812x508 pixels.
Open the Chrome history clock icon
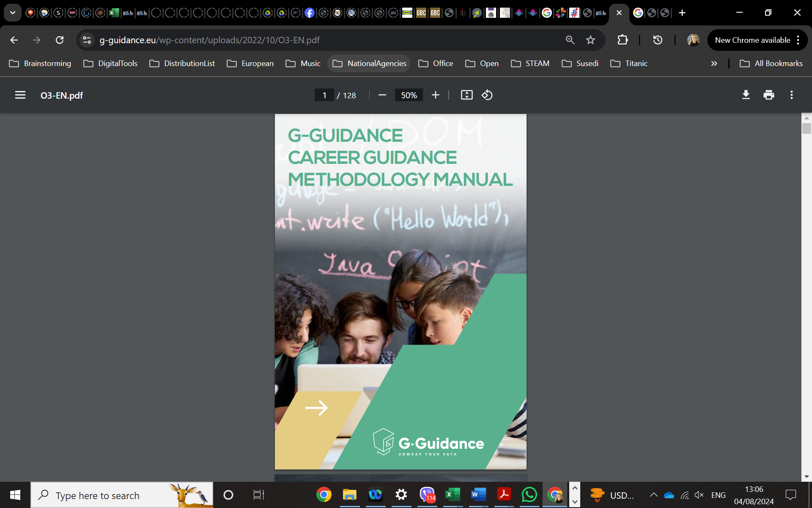click(658, 40)
